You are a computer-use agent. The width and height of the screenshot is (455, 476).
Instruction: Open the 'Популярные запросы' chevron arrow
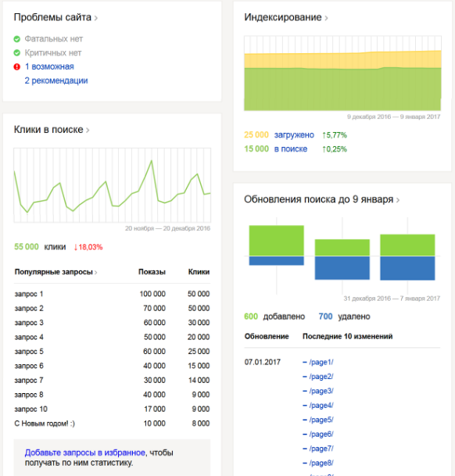click(x=96, y=273)
